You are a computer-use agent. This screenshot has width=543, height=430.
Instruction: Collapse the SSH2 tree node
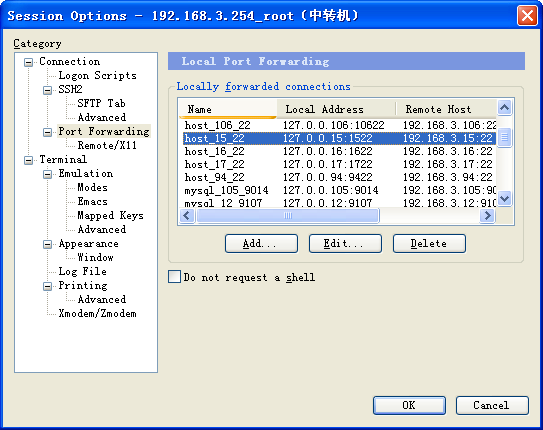47,90
